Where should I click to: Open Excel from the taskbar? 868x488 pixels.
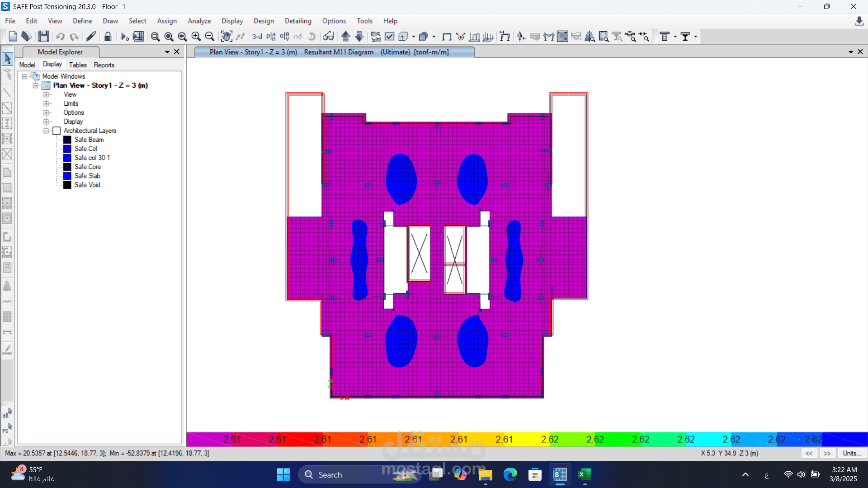[585, 474]
